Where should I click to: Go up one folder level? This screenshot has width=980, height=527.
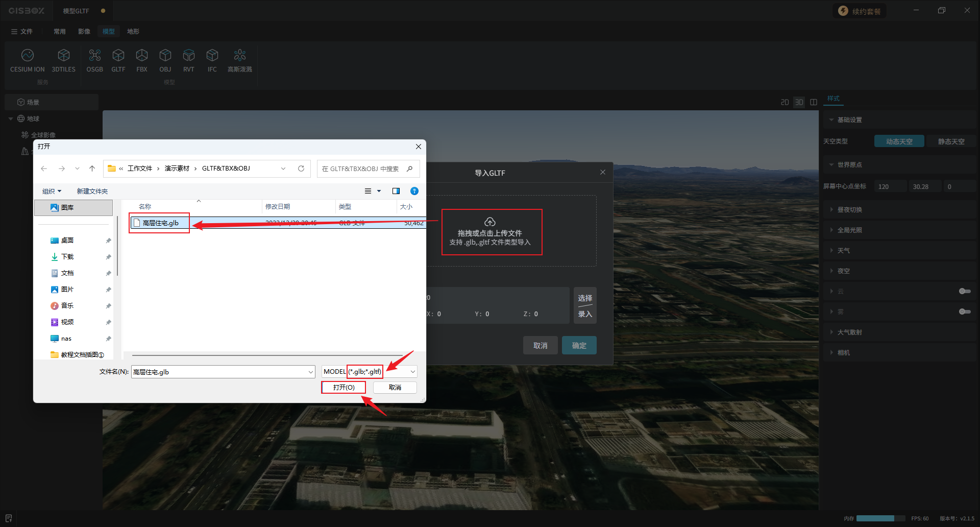[92, 169]
